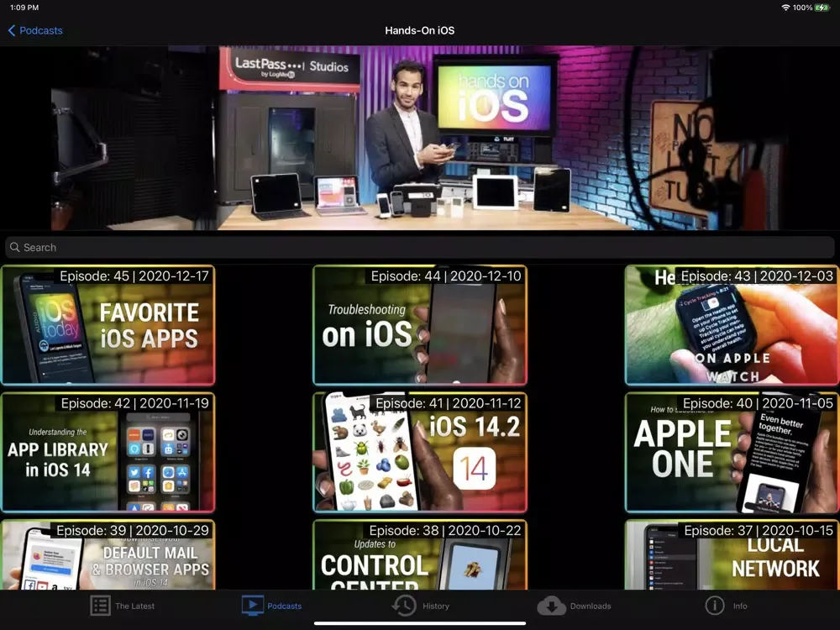Switch to The Latest tab label
The height and width of the screenshot is (630, 840).
tap(134, 606)
